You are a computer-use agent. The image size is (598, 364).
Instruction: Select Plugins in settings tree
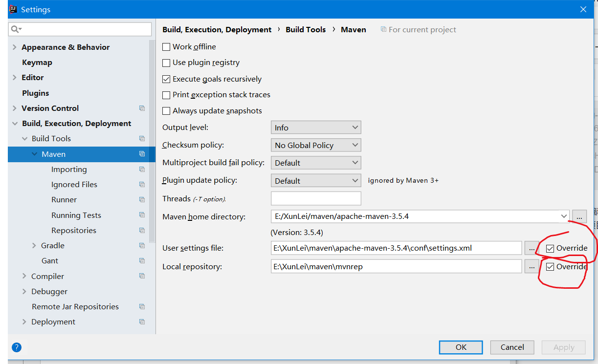(x=36, y=93)
